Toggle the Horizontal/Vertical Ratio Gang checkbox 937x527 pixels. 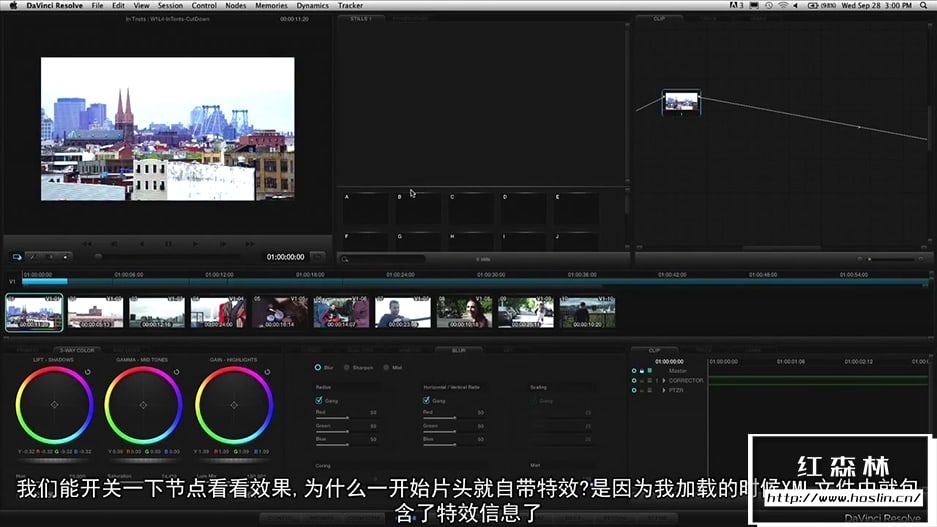[426, 400]
